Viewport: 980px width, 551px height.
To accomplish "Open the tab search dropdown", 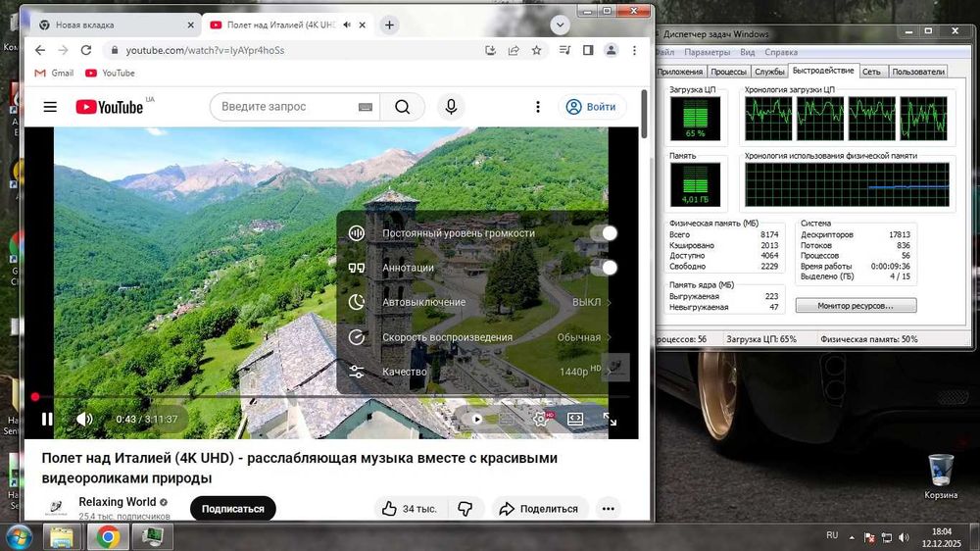I will click(560, 25).
